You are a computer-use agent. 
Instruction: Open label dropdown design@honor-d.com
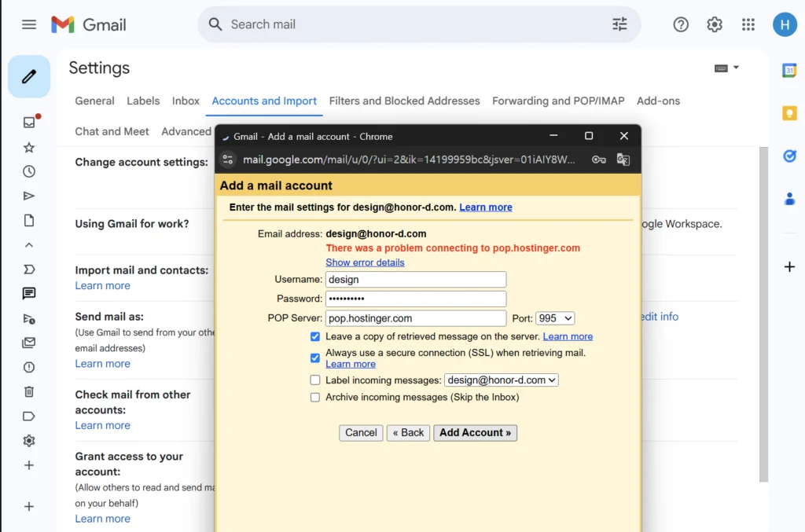click(501, 380)
